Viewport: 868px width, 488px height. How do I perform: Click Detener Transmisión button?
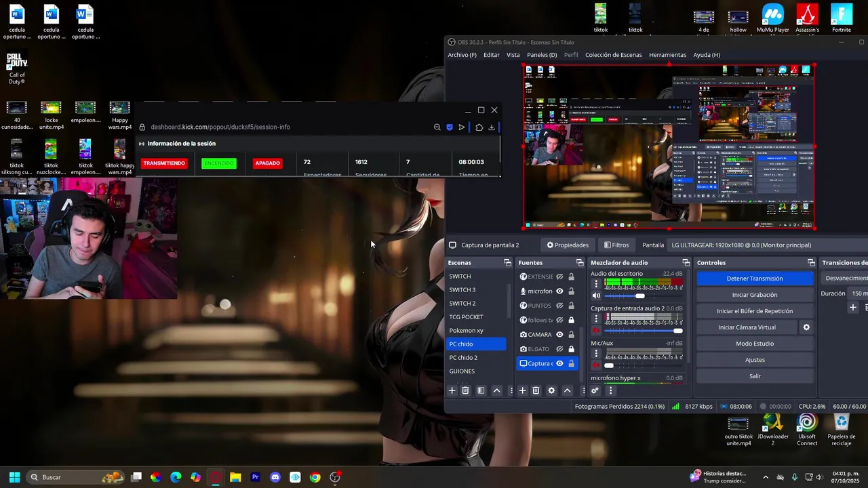[755, 279]
